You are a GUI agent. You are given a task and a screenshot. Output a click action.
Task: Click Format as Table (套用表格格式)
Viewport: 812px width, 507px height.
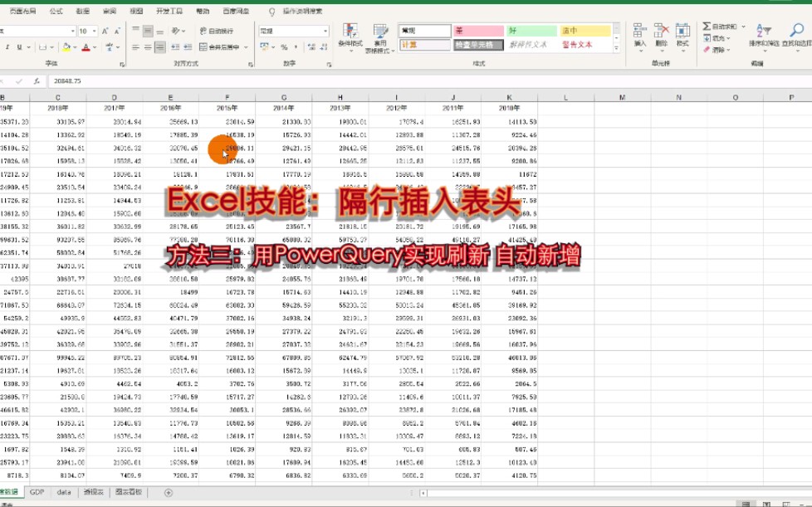[x=379, y=32]
